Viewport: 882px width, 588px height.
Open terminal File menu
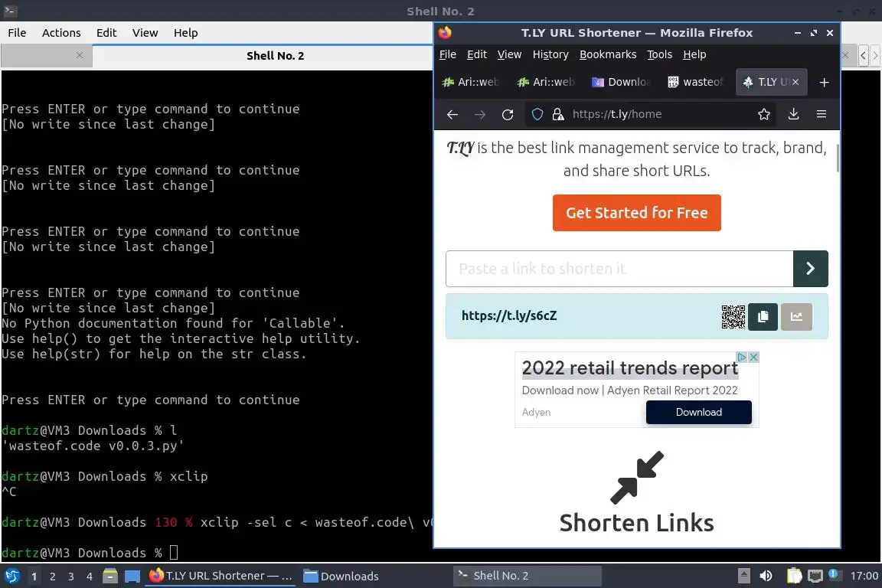(17, 33)
